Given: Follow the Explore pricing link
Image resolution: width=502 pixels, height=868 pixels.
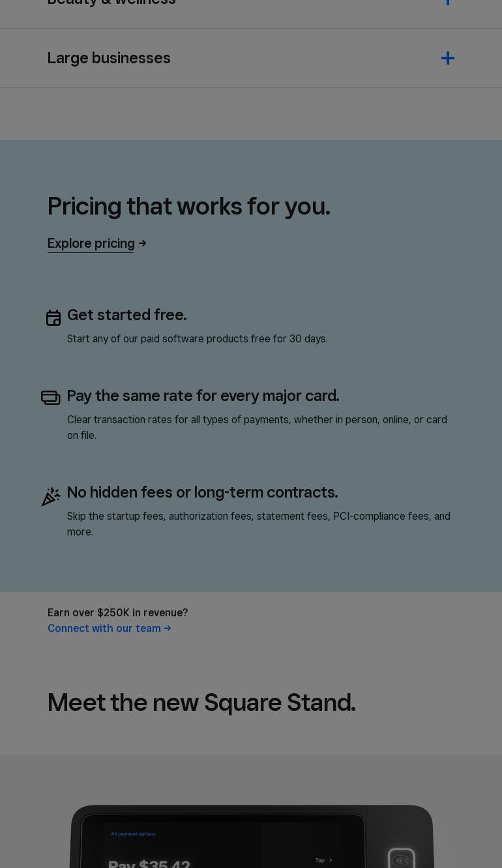Looking at the screenshot, I should (x=91, y=243).
